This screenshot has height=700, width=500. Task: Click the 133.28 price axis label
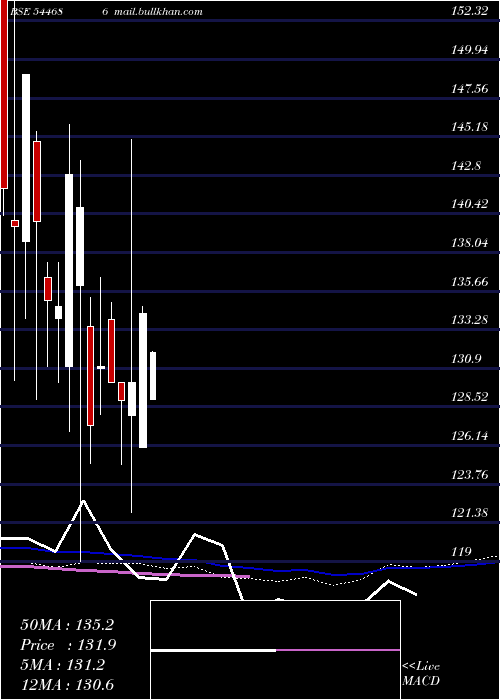(x=469, y=320)
